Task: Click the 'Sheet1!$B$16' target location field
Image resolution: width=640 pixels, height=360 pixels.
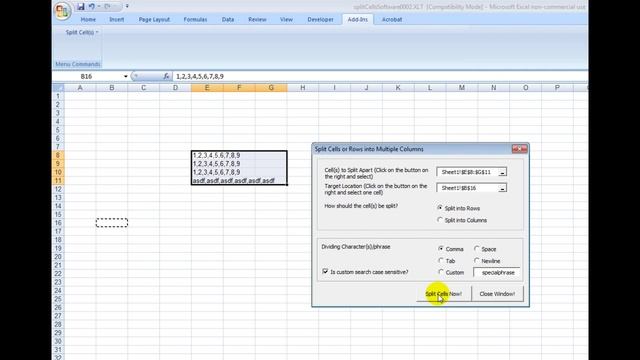Action: tap(467, 188)
